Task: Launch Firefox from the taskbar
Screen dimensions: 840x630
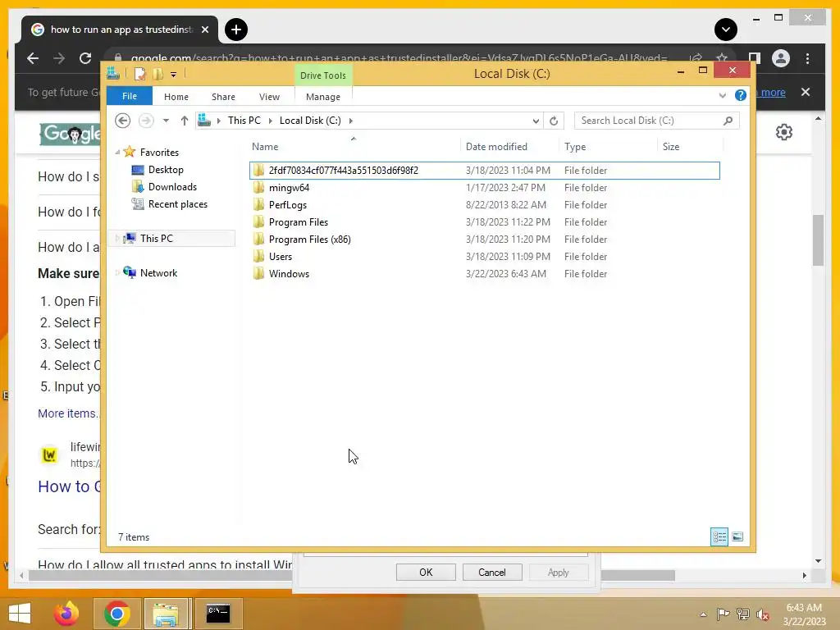Action: pos(66,614)
